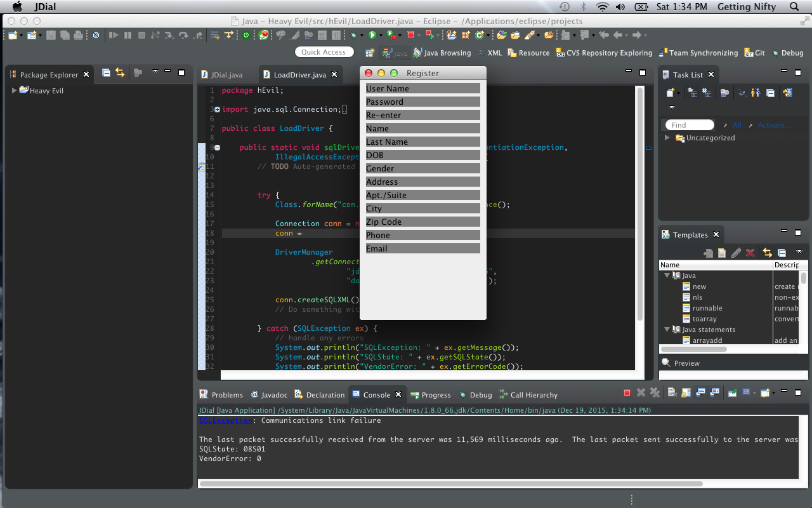
Task: Click the All link in Task List
Action: pos(737,125)
